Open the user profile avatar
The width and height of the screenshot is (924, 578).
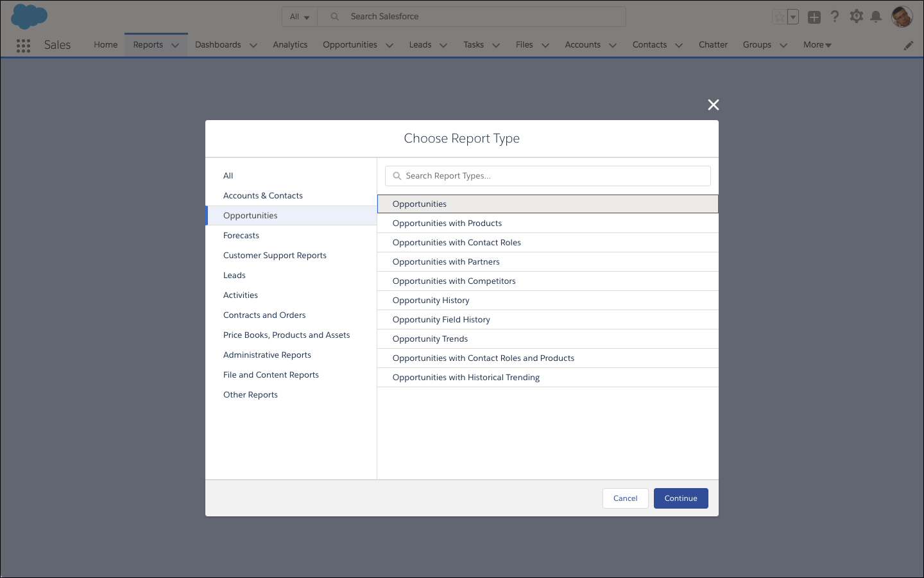902,17
